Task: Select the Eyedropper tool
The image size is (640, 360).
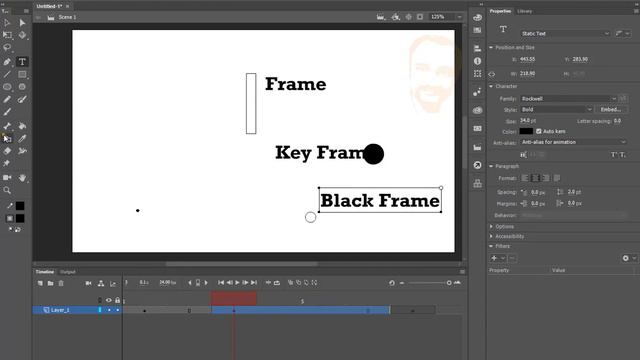Action: pyautogui.click(x=22, y=139)
